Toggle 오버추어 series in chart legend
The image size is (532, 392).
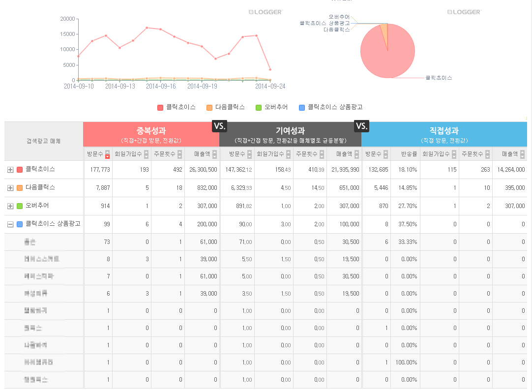point(272,107)
